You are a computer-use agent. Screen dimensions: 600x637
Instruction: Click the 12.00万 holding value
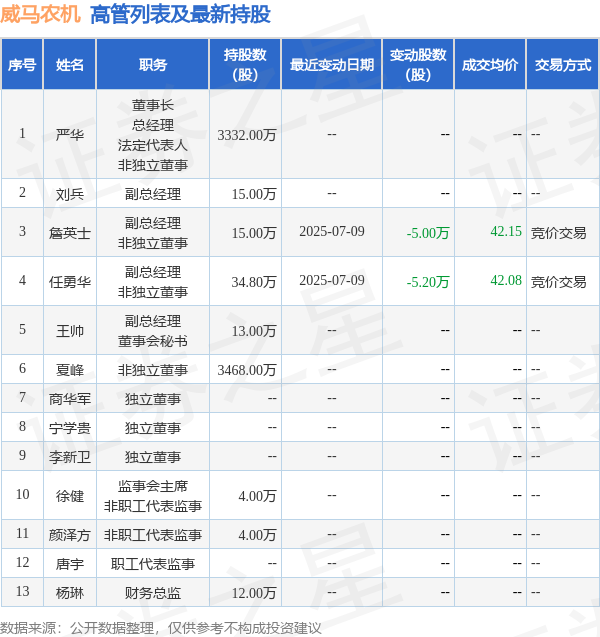[x=254, y=593]
